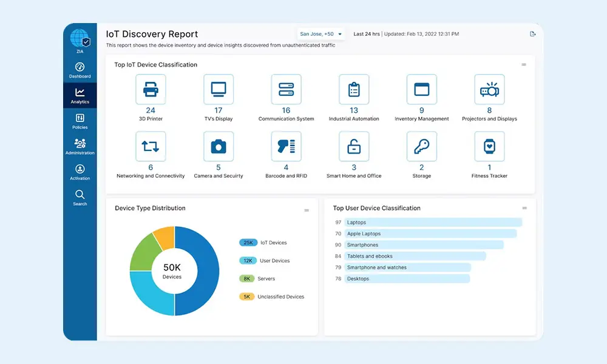Select the TV's Display classification icon
The height and width of the screenshot is (364, 607).
pyautogui.click(x=219, y=89)
